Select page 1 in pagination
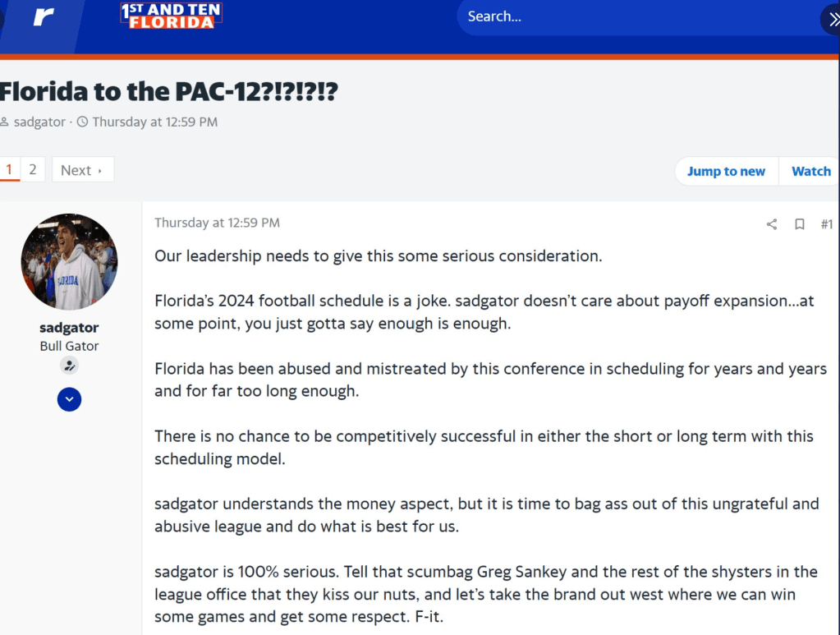The height and width of the screenshot is (635, 840). pos(9,170)
